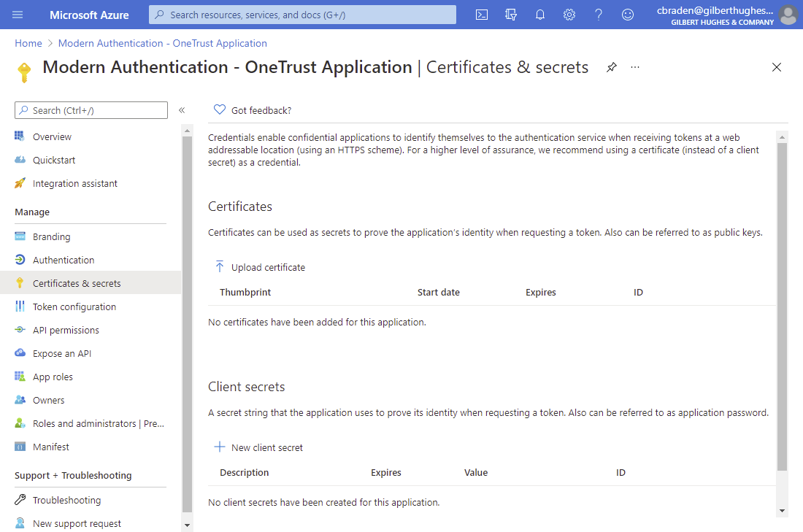Click the Integration assistant rocket icon
The width and height of the screenshot is (803, 532).
(20, 182)
